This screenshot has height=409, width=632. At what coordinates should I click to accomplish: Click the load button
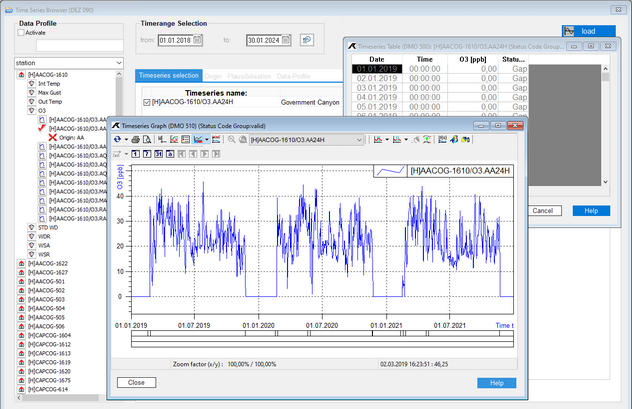point(588,31)
